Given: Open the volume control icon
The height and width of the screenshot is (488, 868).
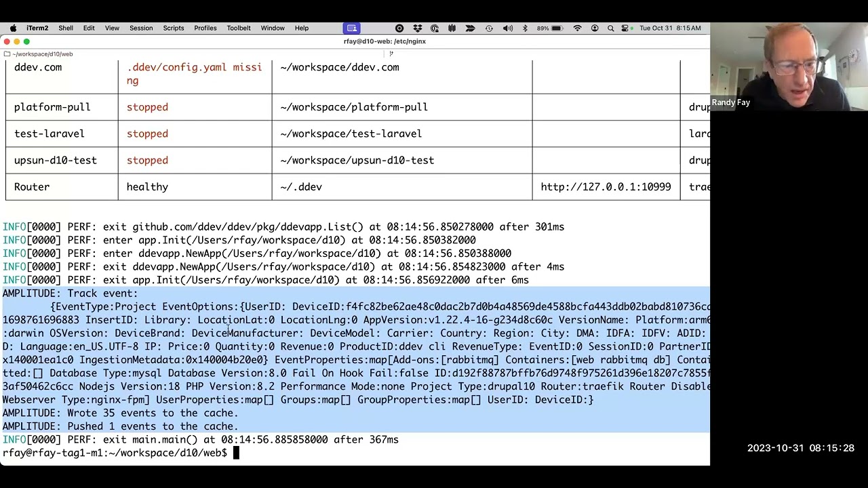Looking at the screenshot, I should click(x=507, y=28).
